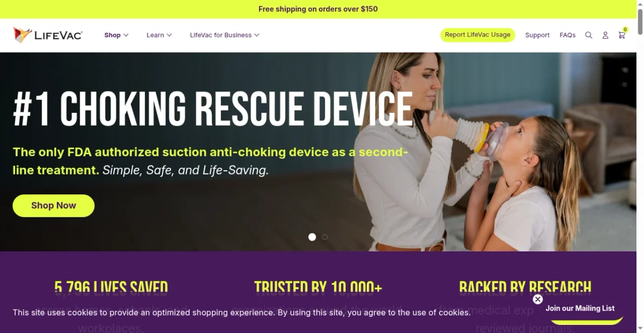Screen dimensions: 644x333
Task: Click the free shipping announcement banner
Action: pyautogui.click(x=318, y=9)
